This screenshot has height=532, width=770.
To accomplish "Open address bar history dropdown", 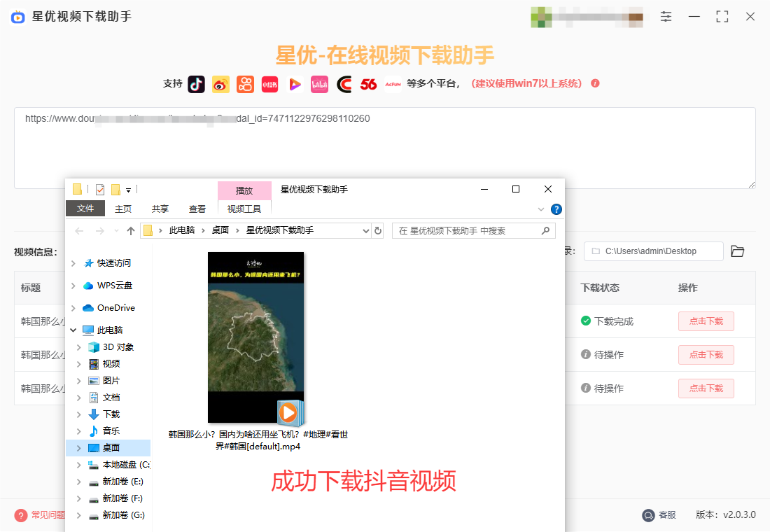I will (x=366, y=230).
